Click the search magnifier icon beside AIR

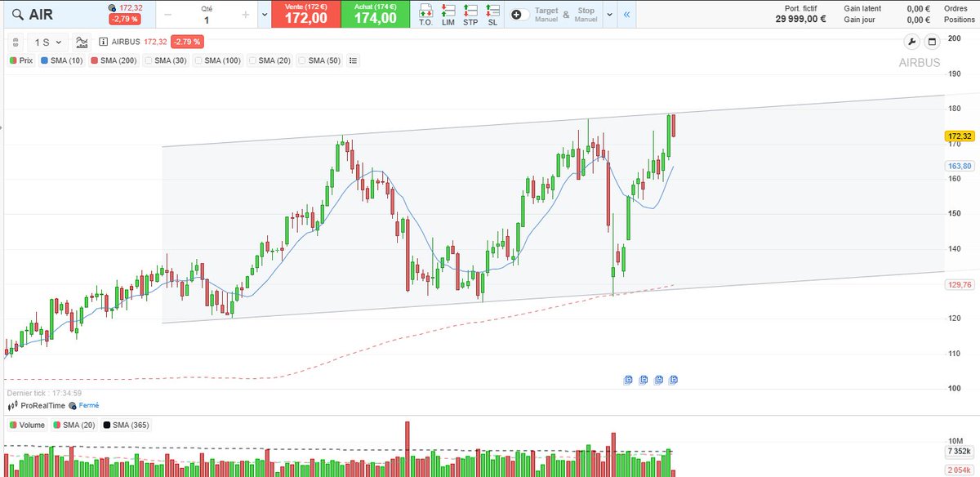[17, 14]
